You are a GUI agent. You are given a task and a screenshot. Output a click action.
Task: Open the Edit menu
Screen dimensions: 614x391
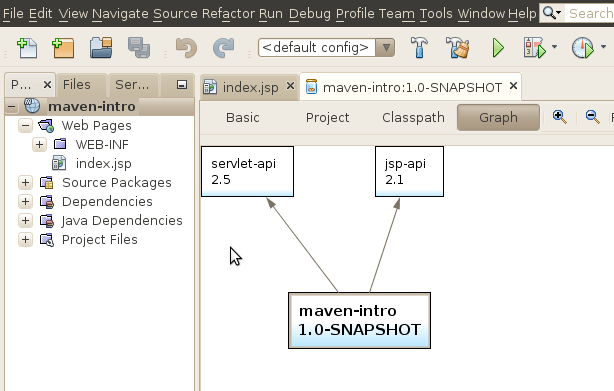41,13
